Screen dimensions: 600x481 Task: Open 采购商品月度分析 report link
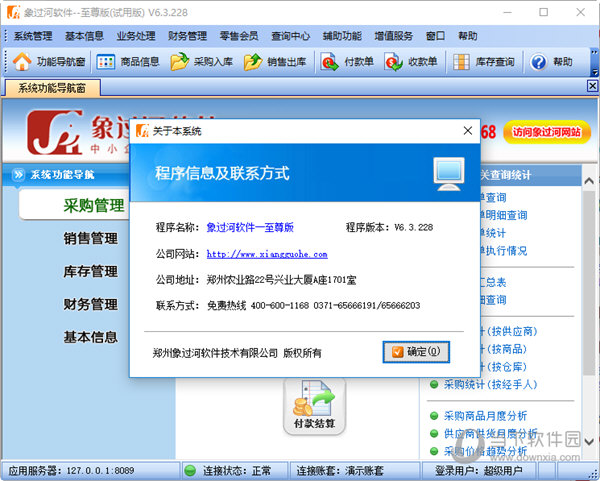(x=486, y=416)
